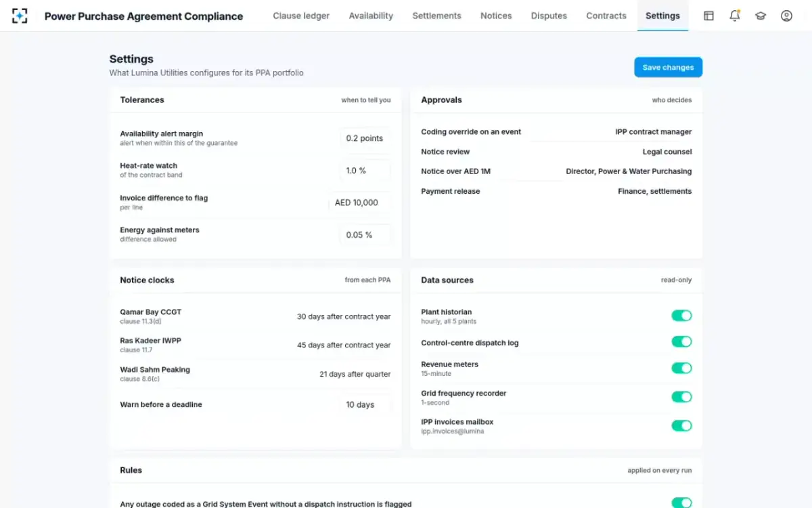
Task: Edit the Heat-rate watch value field
Action: pyautogui.click(x=365, y=171)
